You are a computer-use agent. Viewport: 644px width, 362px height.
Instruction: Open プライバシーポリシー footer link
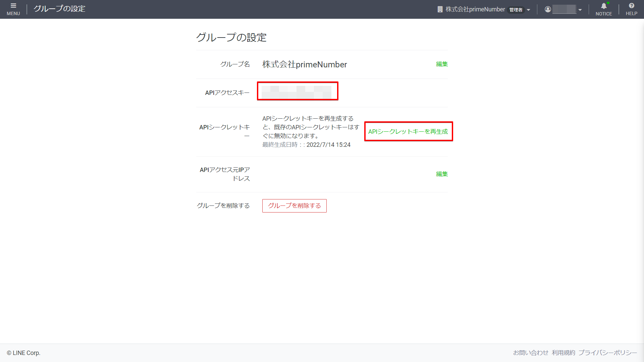click(608, 353)
